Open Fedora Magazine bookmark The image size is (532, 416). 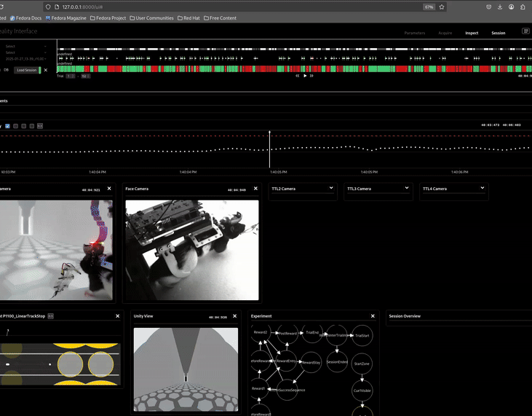tap(65, 18)
